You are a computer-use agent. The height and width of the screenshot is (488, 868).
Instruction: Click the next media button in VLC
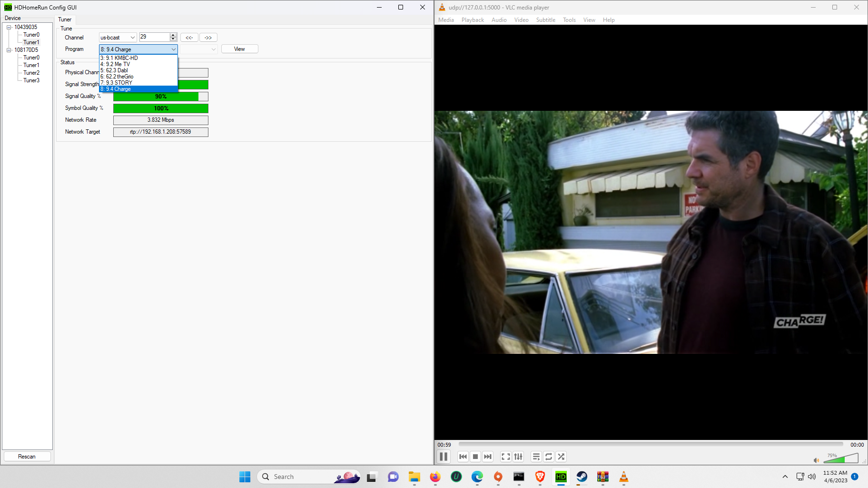[x=488, y=457]
